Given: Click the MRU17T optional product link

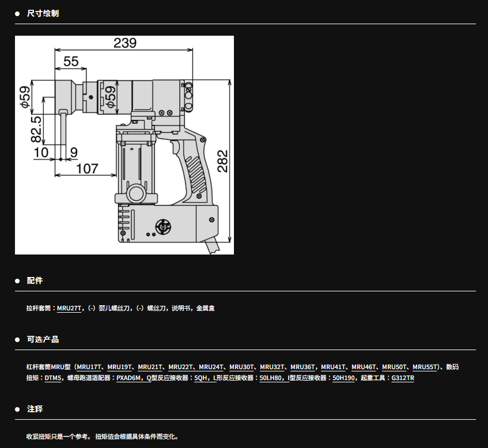Looking at the screenshot, I should pos(89,367).
